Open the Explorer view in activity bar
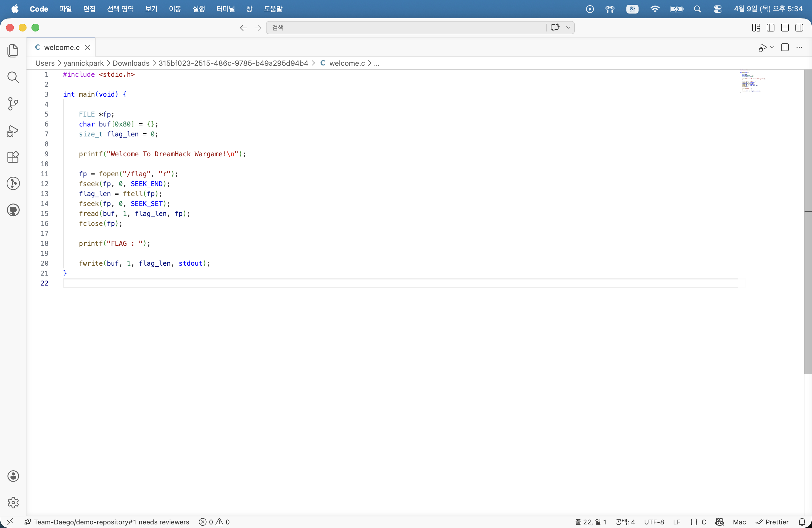The image size is (812, 528). (13, 51)
